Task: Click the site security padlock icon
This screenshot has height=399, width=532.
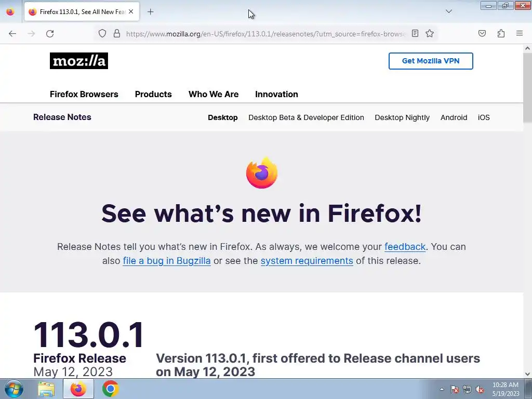Action: pyautogui.click(x=117, y=34)
